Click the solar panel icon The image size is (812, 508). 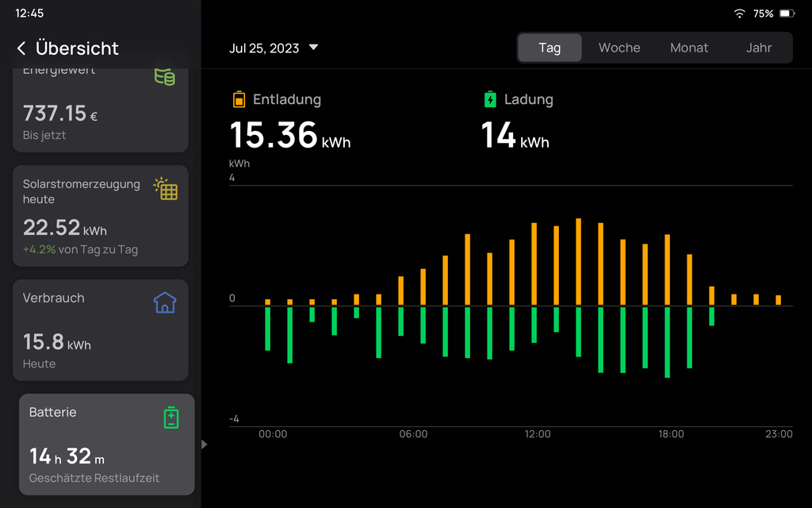[166, 189]
